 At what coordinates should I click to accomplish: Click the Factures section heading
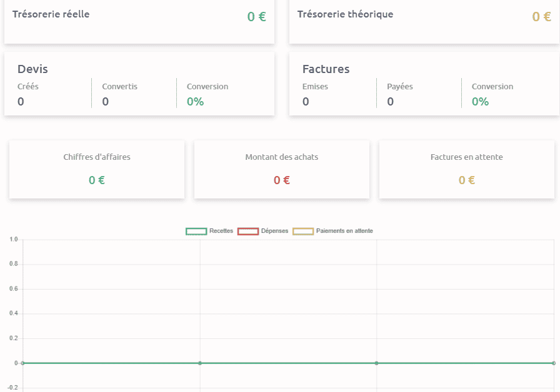326,69
